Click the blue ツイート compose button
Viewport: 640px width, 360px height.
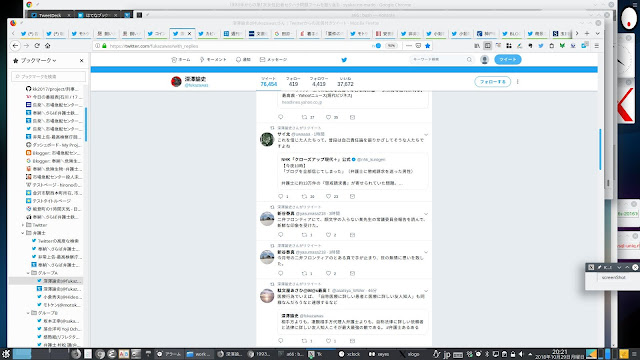point(508,60)
